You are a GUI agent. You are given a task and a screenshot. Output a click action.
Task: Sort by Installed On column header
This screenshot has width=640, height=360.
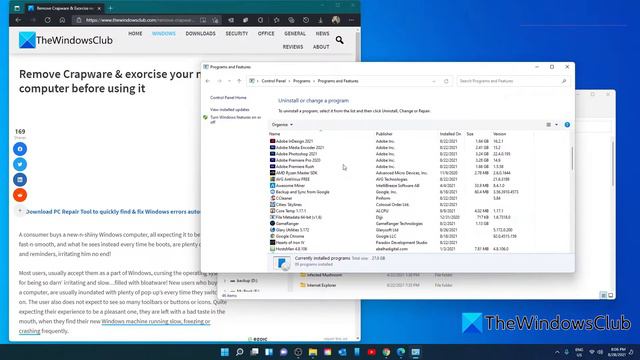coord(450,134)
